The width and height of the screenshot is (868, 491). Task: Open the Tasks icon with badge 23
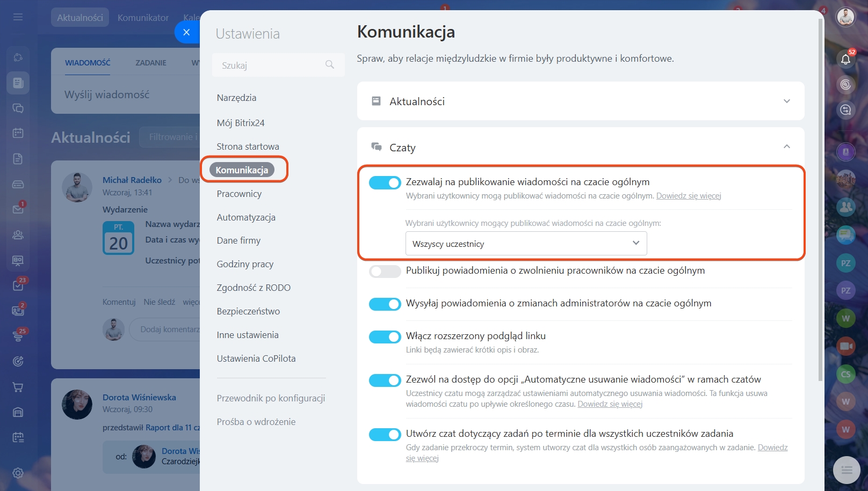pyautogui.click(x=18, y=285)
